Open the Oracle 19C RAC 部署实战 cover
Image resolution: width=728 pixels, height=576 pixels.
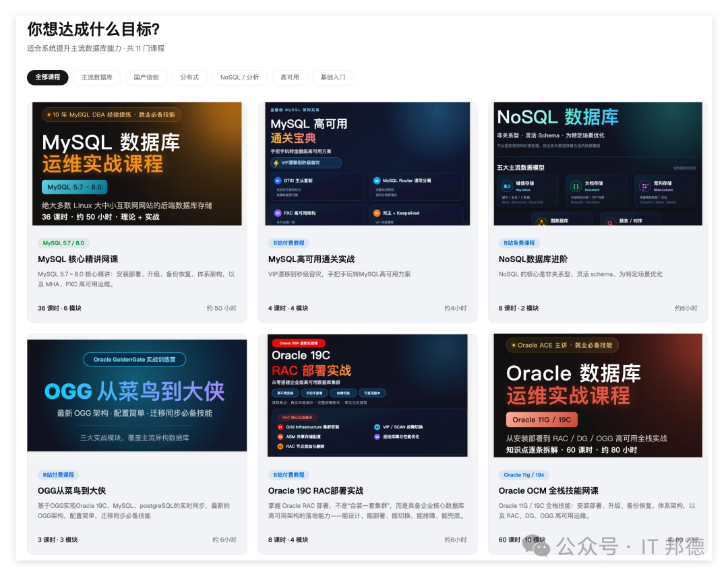coord(368,395)
